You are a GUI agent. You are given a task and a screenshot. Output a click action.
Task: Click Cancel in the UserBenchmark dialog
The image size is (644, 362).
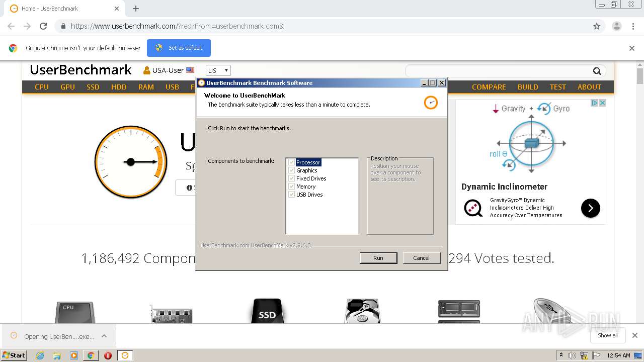(421, 258)
